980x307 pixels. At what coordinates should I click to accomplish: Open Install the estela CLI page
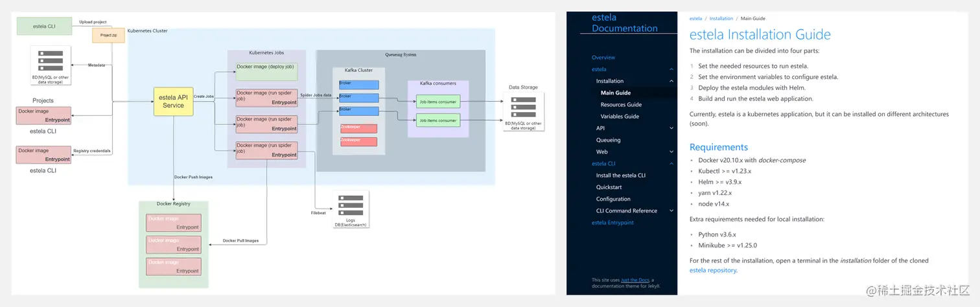coord(621,176)
